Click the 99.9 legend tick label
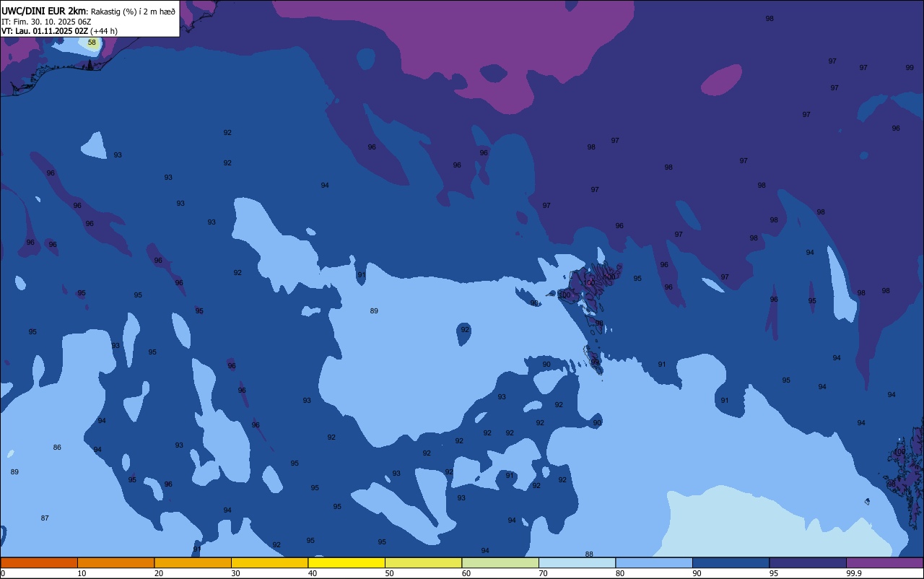The width and height of the screenshot is (924, 579). [x=853, y=573]
